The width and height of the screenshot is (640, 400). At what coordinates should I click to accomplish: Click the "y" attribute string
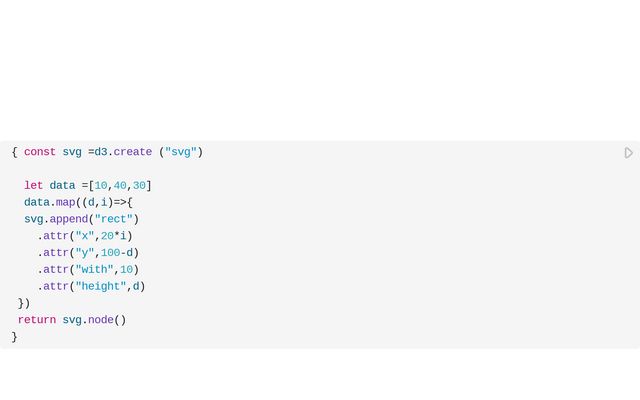[x=85, y=253]
